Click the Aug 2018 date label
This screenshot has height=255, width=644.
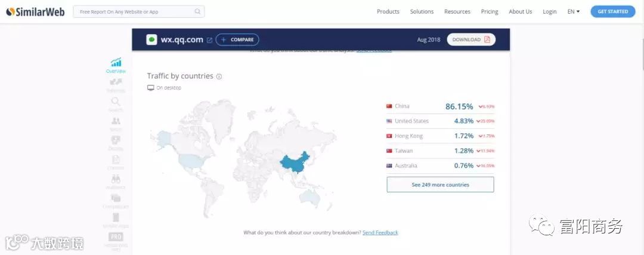coord(428,39)
